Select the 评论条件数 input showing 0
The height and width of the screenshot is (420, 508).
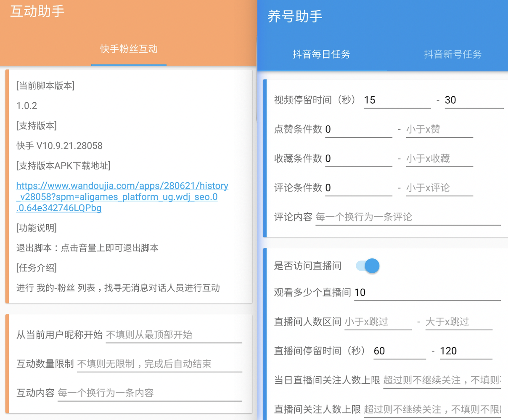357,188
